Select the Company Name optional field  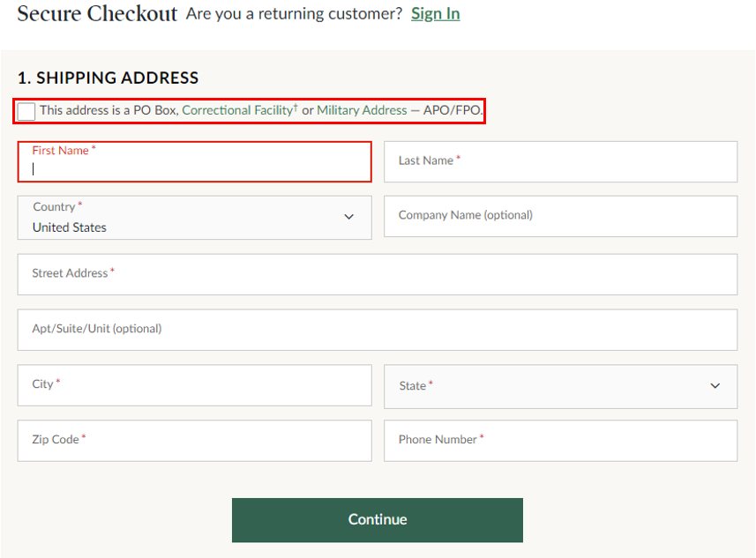point(560,216)
